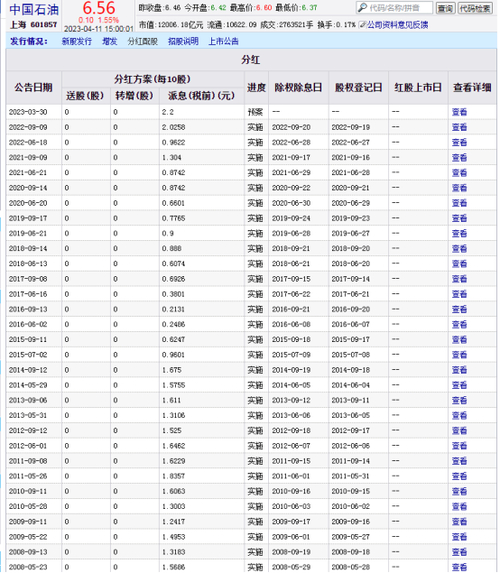Click the 2014-06-05 ex-dividend date cell

click(x=298, y=385)
